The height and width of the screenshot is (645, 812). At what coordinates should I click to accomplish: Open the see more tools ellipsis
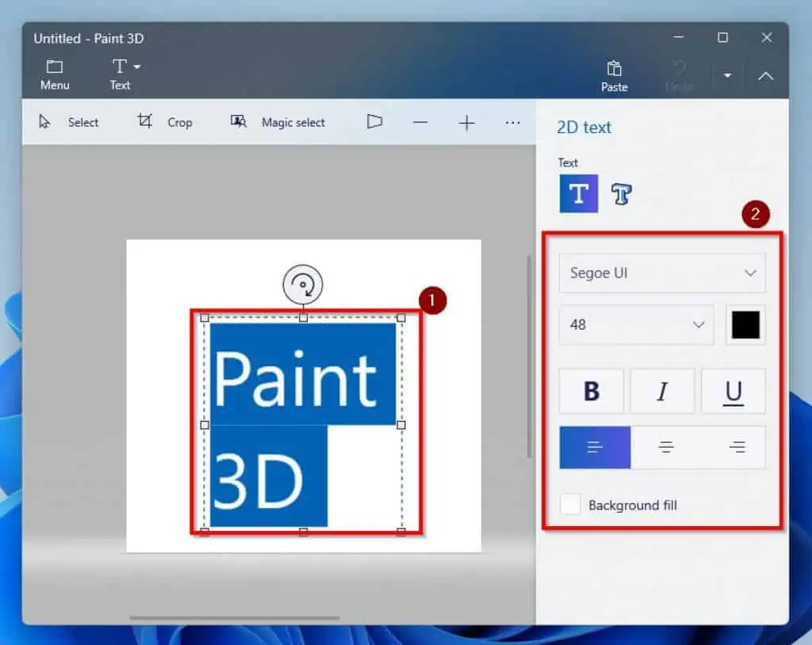(x=512, y=123)
